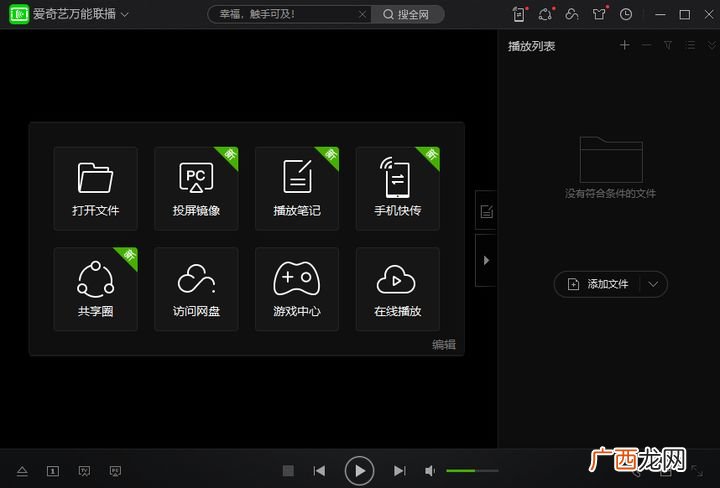Click the 打开文件 open file tile
Viewport: 720px width, 488px height.
[96, 189]
